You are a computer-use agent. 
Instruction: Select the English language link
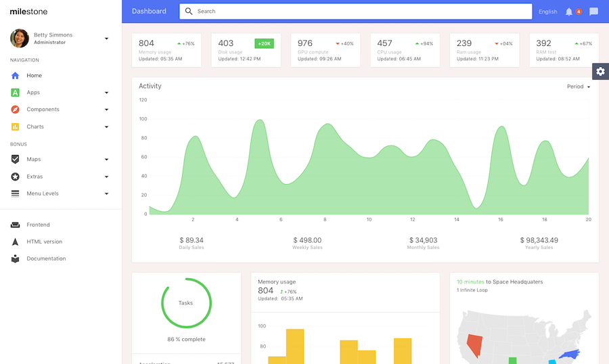[547, 12]
